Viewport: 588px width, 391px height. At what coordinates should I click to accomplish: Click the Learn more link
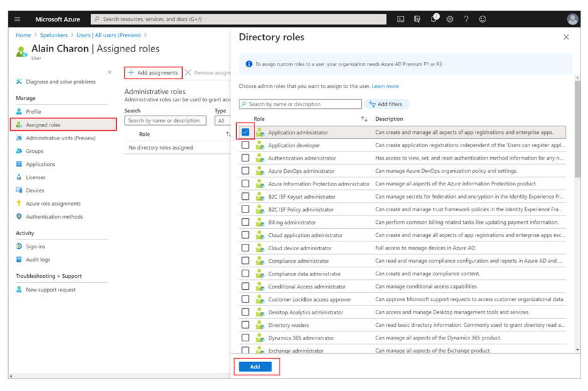[385, 86]
